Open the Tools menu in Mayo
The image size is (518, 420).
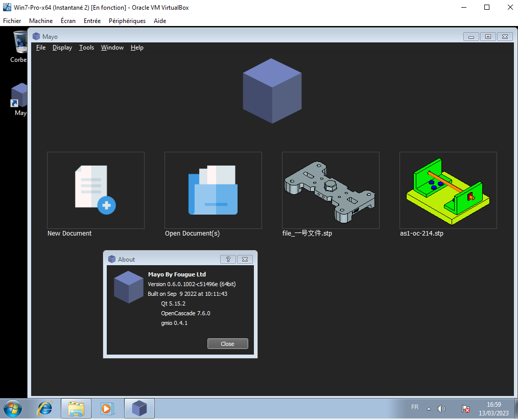point(86,48)
